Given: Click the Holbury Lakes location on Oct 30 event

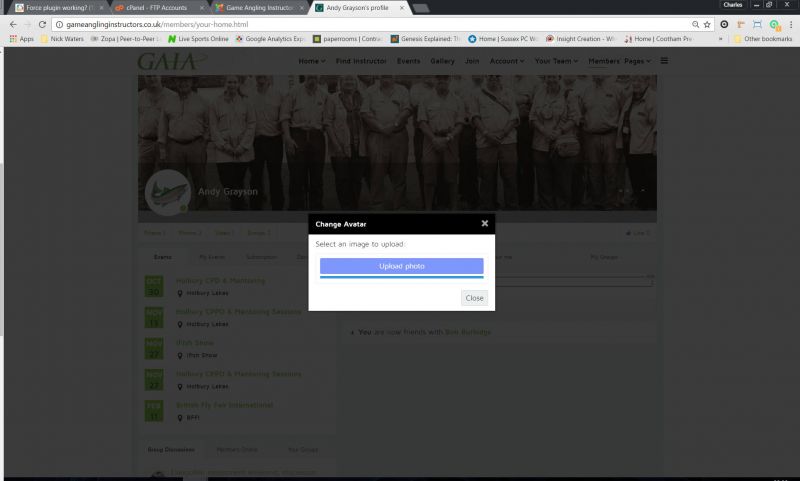Looking at the screenshot, I should [207, 293].
